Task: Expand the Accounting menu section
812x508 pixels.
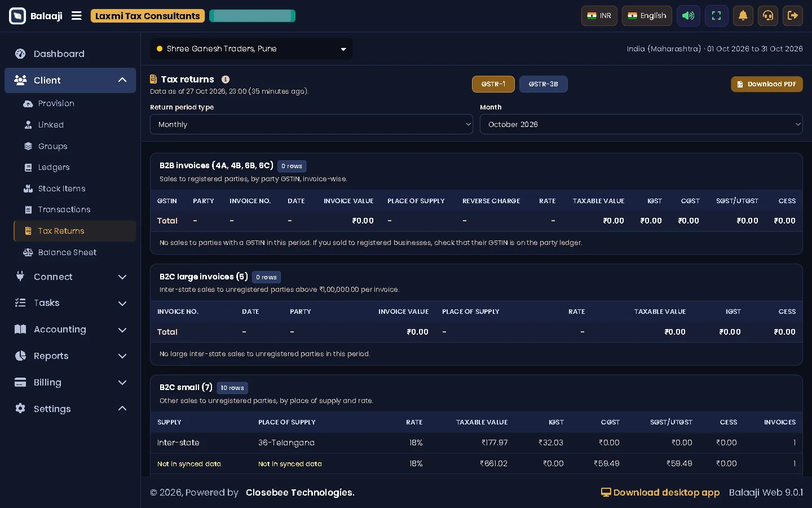Action: (70, 330)
